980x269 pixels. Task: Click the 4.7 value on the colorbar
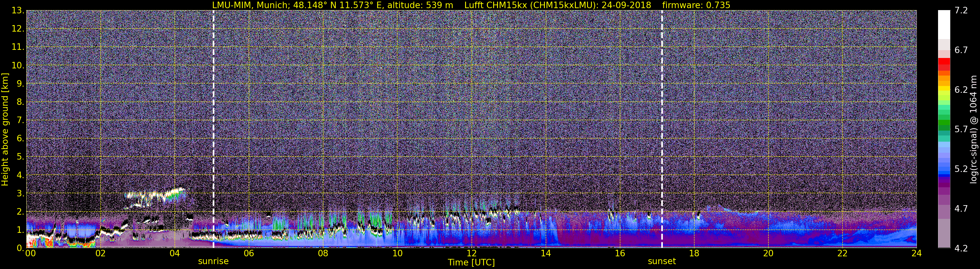[x=961, y=209]
